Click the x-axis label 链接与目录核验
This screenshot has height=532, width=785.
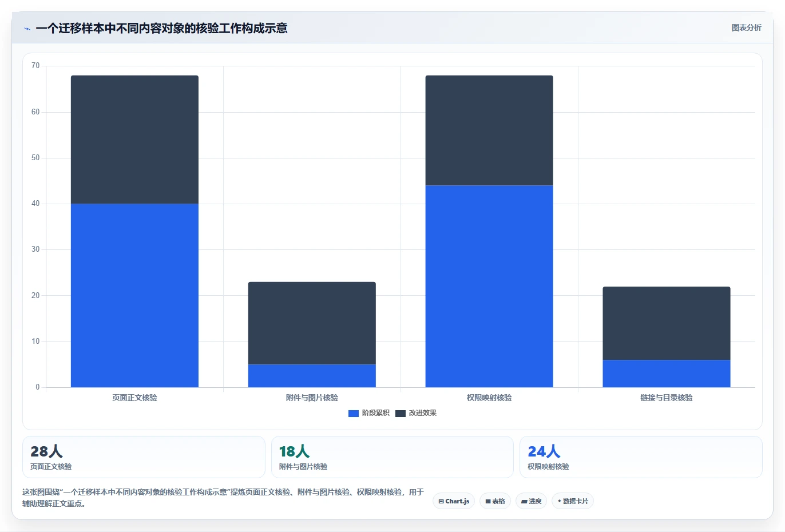coord(667,398)
